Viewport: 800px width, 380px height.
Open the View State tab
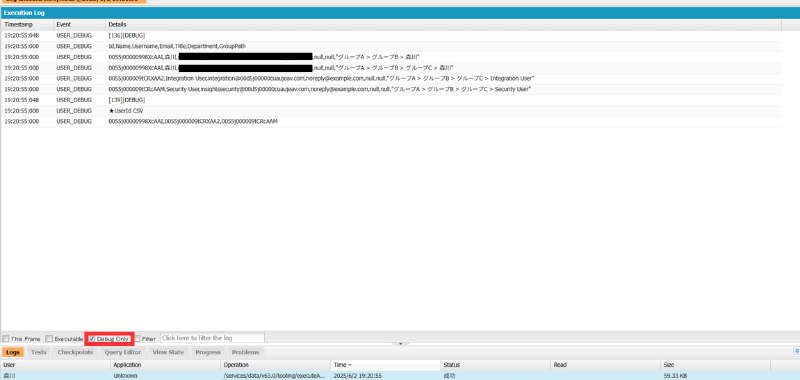coord(168,352)
